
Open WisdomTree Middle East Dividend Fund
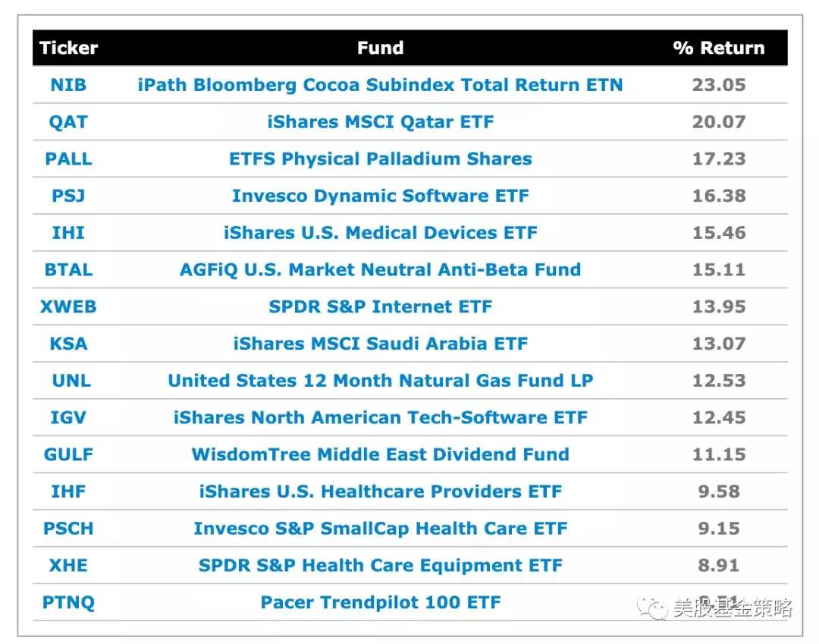tap(380, 455)
